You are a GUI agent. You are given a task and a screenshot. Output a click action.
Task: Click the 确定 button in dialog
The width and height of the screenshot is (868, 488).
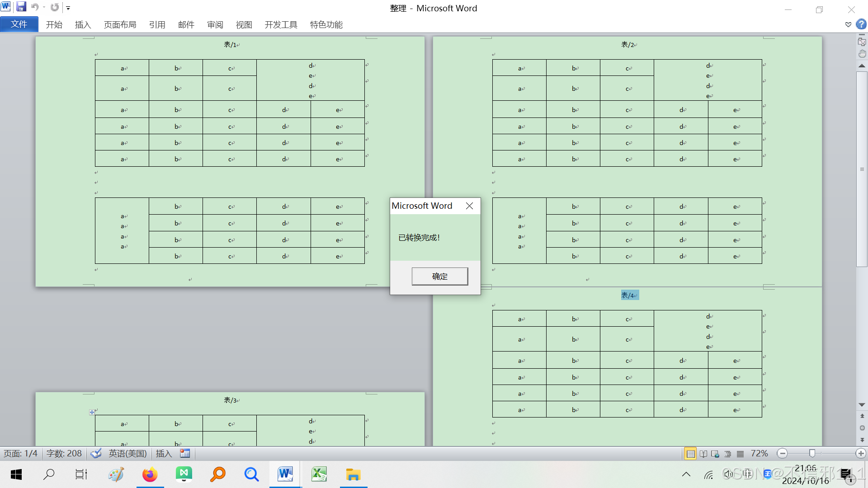(439, 276)
